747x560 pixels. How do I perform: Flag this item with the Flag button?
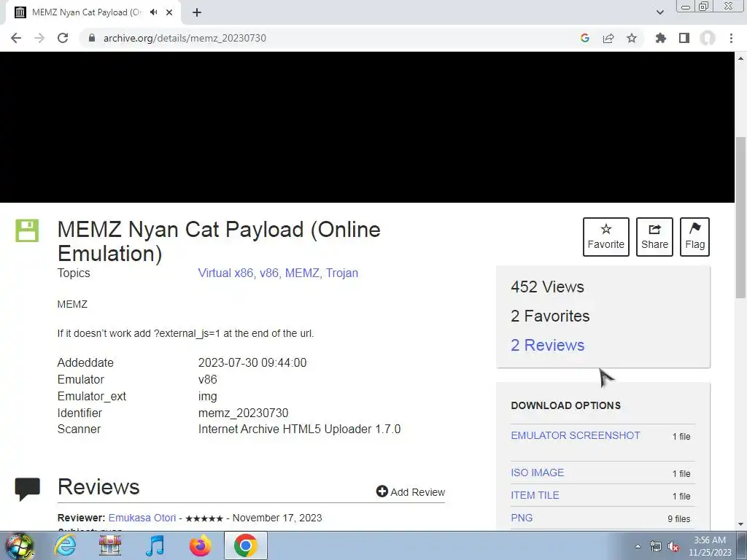(x=694, y=237)
